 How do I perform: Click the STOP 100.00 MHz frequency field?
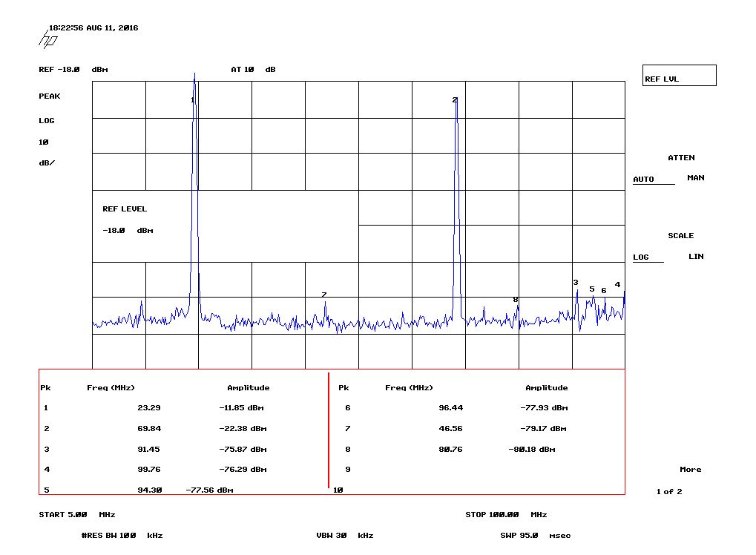click(506, 514)
